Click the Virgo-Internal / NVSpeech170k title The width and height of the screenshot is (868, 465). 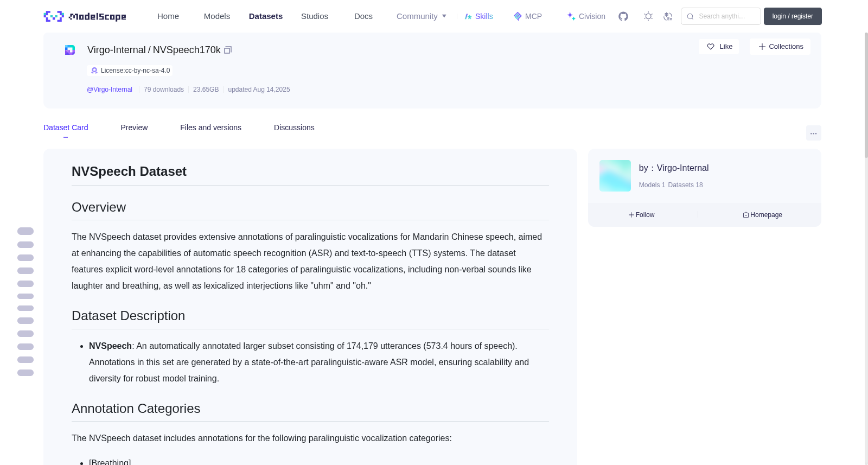tap(154, 50)
